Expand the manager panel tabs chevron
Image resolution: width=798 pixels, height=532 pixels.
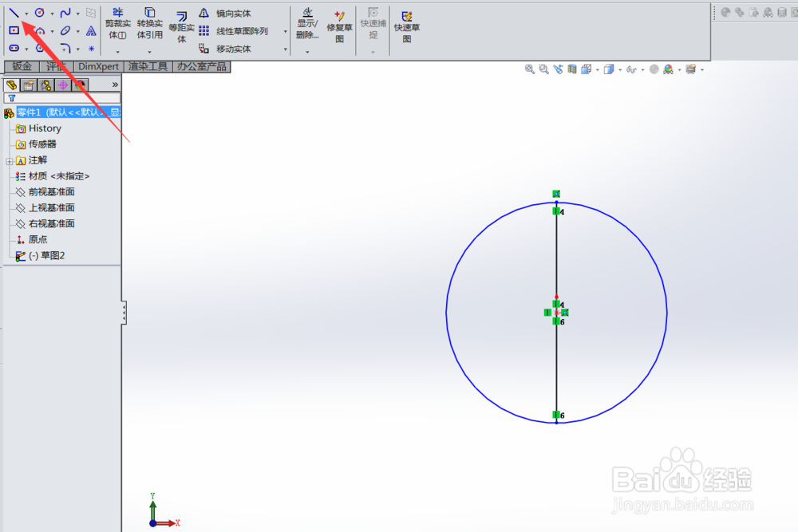coord(115,85)
